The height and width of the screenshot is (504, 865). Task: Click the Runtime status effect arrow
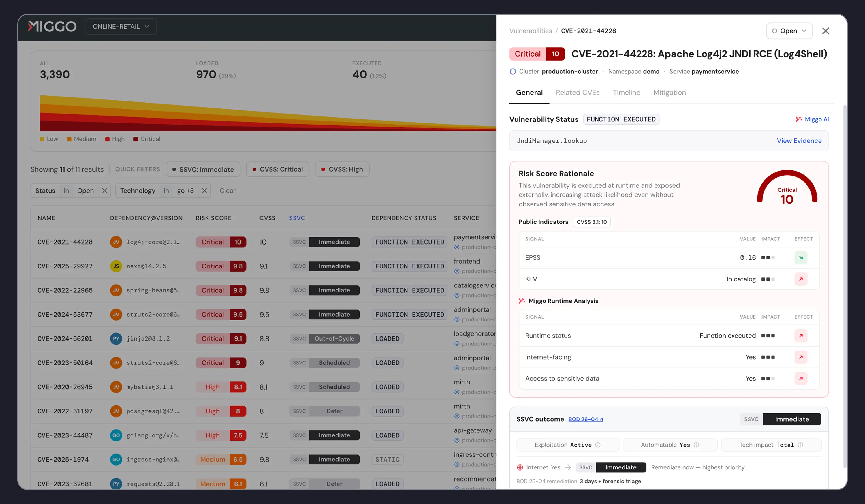coord(800,336)
